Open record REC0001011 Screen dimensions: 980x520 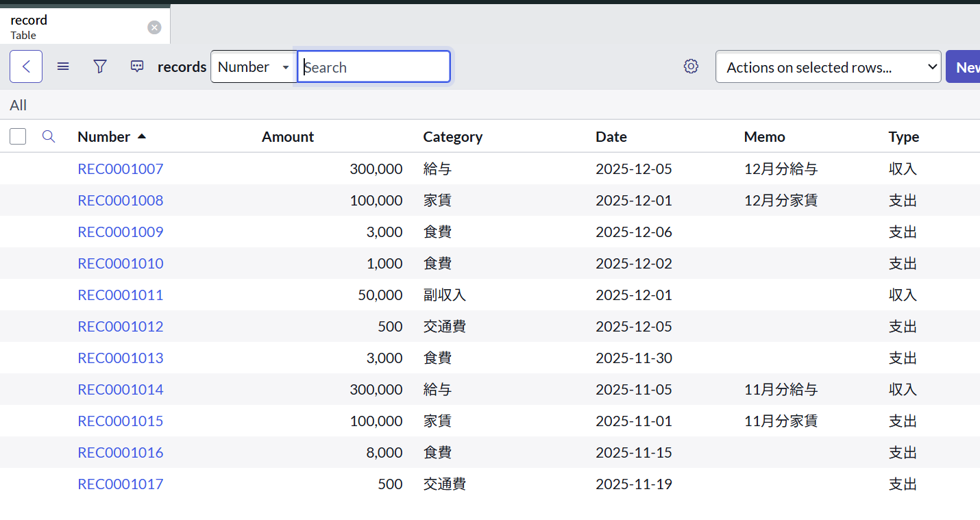point(121,295)
